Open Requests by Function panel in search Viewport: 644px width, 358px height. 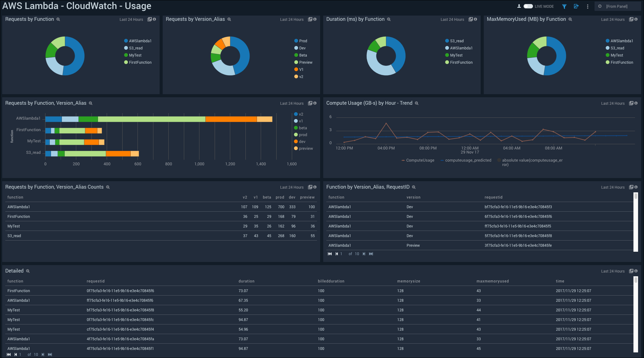(58, 19)
